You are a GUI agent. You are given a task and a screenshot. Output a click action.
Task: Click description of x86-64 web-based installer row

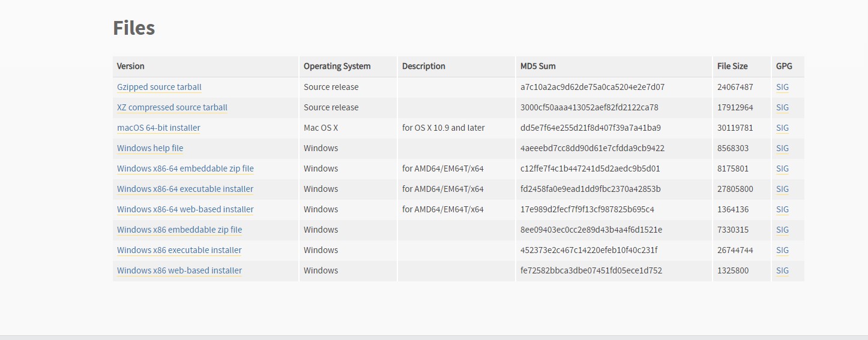(x=443, y=209)
